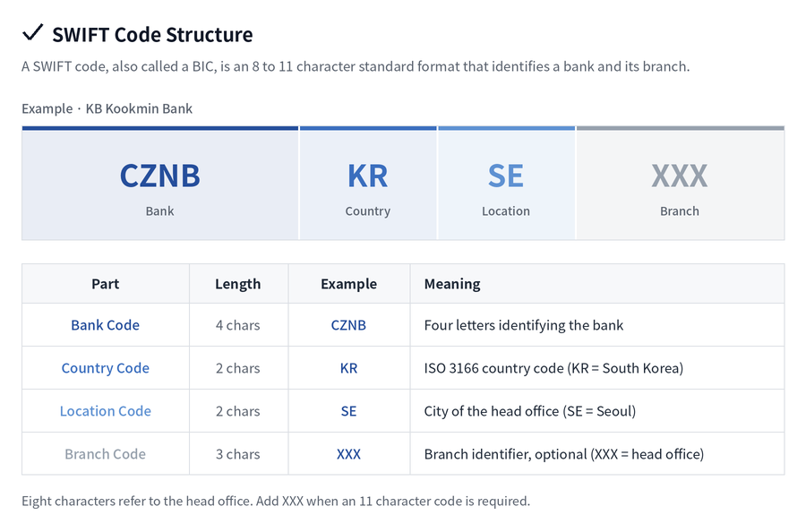Click the Length column header
Screen dimensions: 806x532
click(238, 284)
